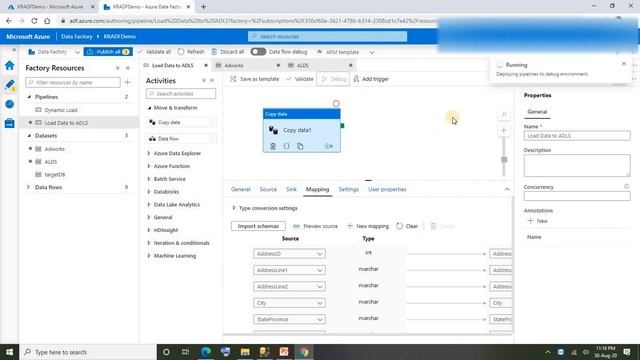Open the Monitor gauge icon in sidebar
Screen dimensions: 640x360
[9, 104]
